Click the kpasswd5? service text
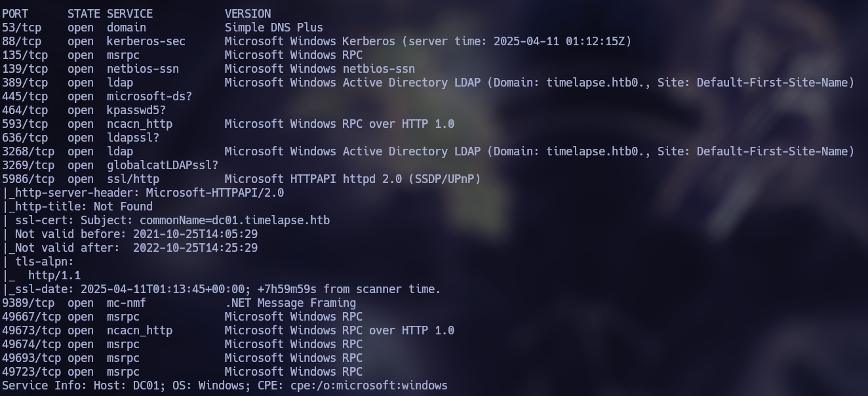The width and height of the screenshot is (868, 396). 136,110
